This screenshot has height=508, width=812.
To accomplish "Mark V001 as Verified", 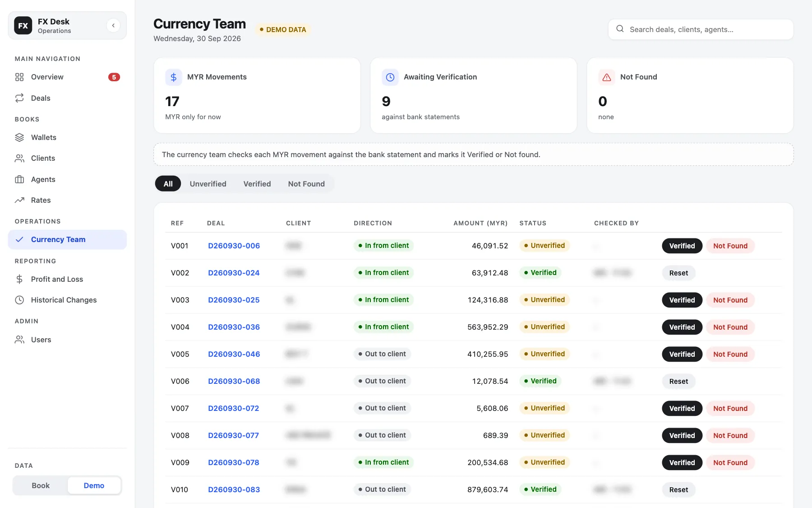I will tap(682, 246).
